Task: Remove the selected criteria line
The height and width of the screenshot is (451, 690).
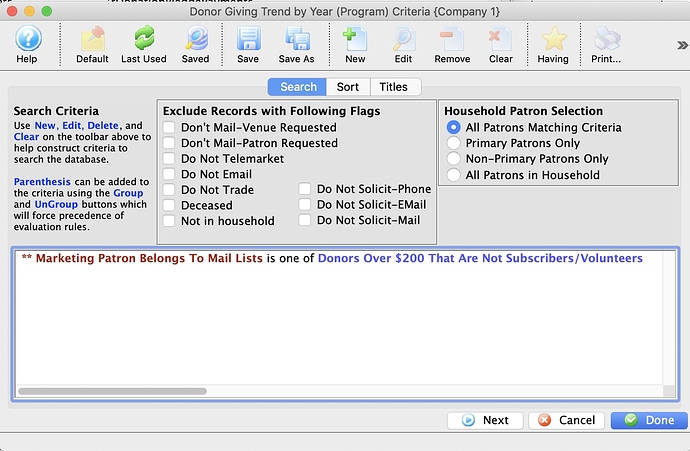Action: click(x=452, y=44)
